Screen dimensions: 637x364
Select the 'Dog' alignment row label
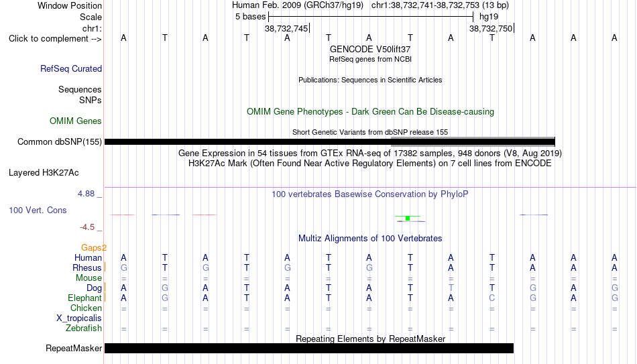pyautogui.click(x=95, y=288)
